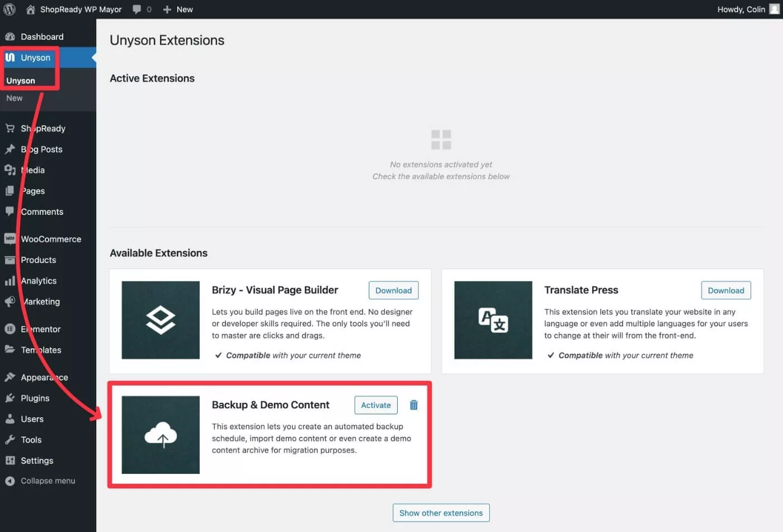Open the site home icon
783x532 pixels.
(x=31, y=10)
